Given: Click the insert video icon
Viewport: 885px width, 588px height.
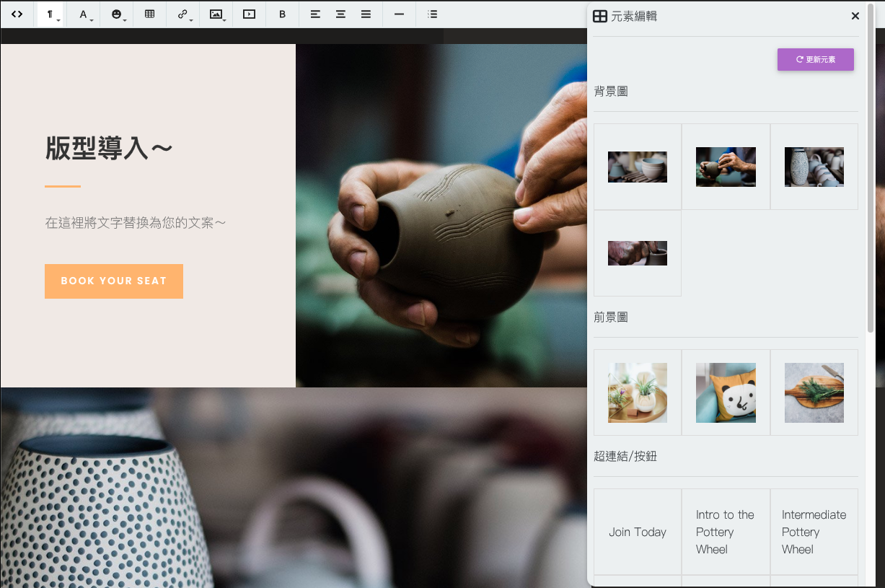Looking at the screenshot, I should (x=250, y=14).
